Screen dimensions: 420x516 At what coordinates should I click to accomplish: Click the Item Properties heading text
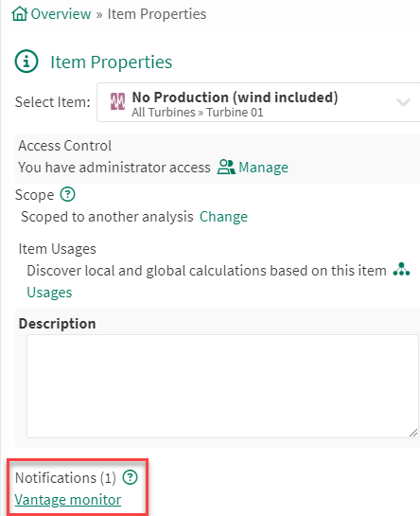click(x=112, y=62)
